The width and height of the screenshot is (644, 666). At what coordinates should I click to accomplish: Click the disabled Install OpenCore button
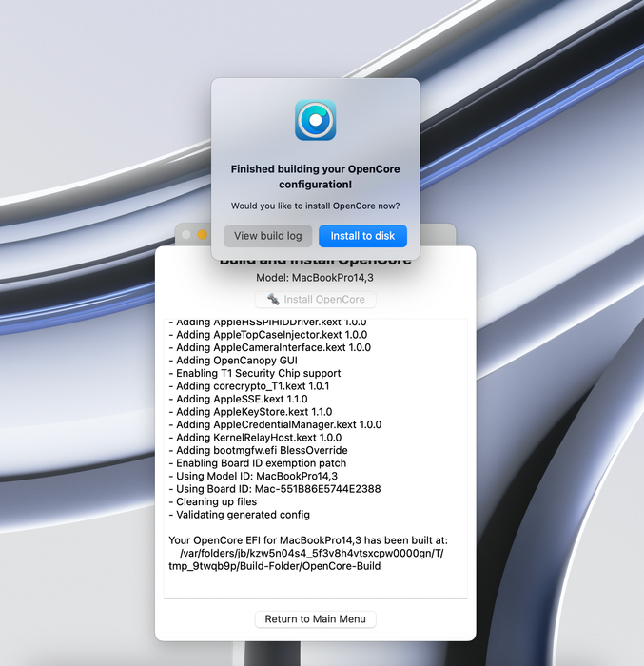[x=315, y=300]
